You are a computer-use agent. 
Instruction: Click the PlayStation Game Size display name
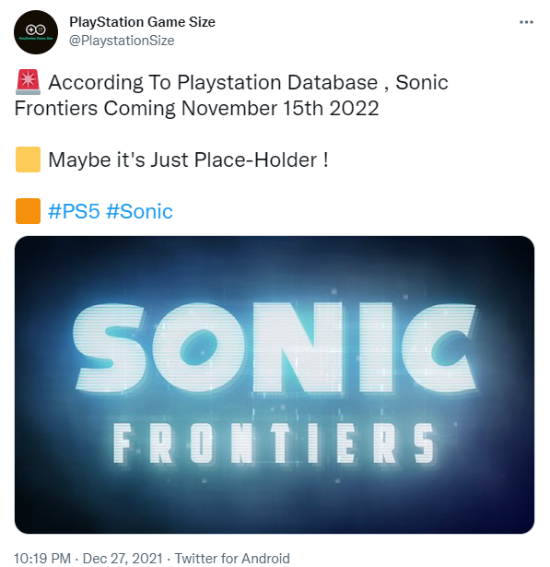click(142, 22)
